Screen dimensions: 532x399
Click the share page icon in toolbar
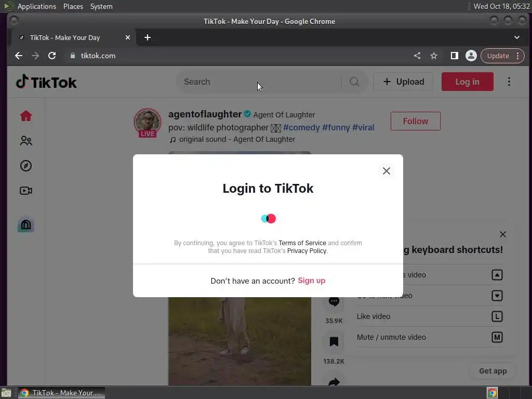pos(417,56)
